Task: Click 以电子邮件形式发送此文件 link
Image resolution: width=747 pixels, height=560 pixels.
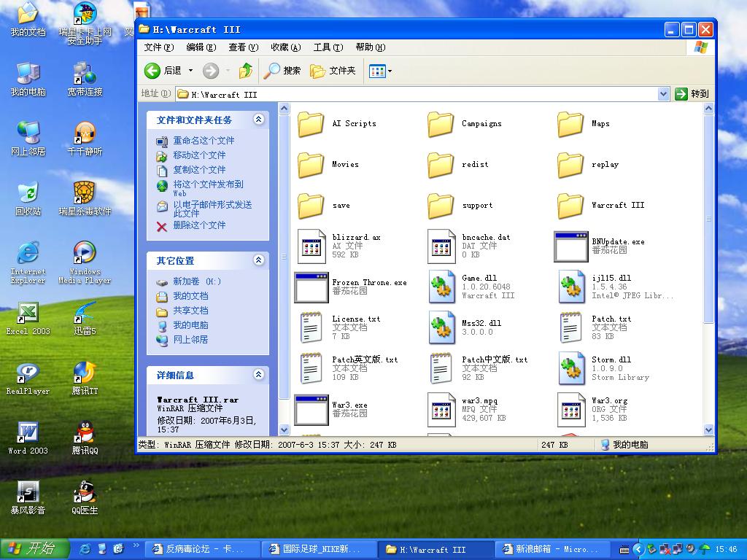Action: [212, 209]
